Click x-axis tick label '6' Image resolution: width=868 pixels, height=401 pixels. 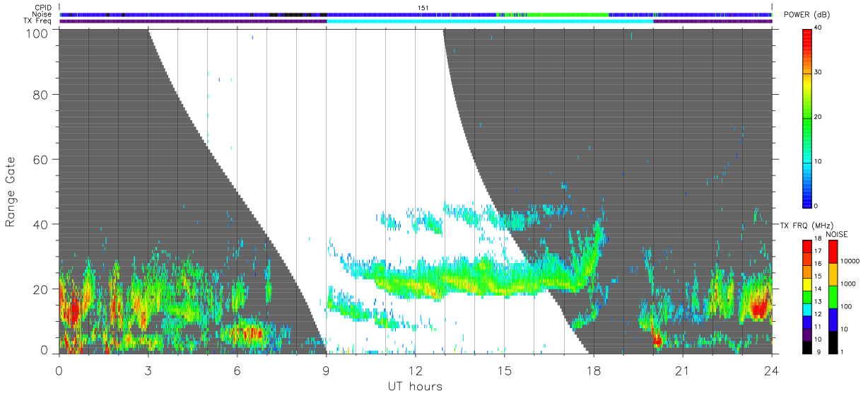[x=237, y=371]
